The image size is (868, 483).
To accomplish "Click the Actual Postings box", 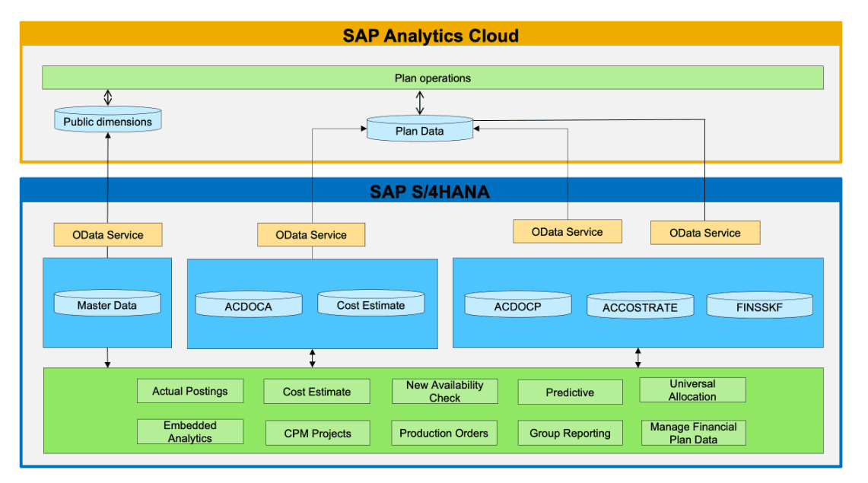I will pos(189,390).
